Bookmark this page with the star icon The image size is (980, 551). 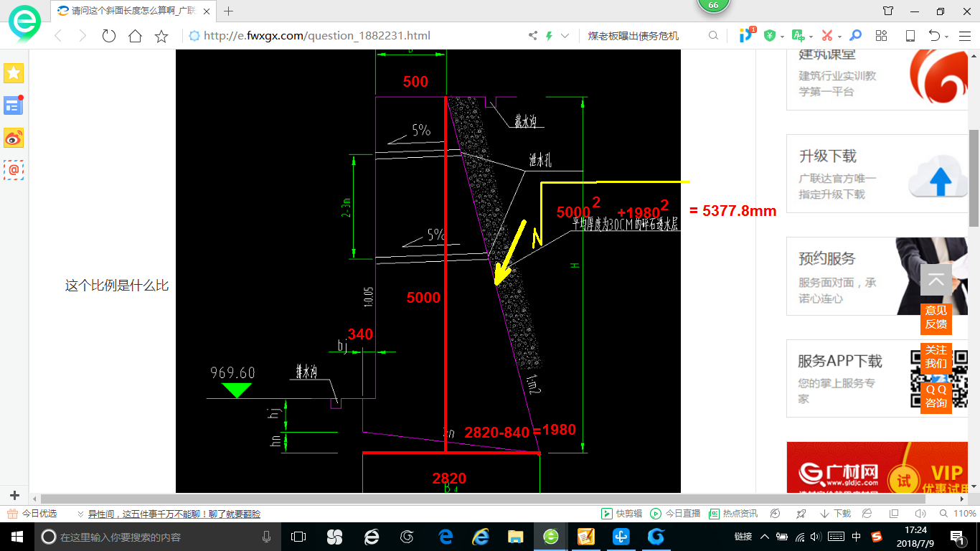[161, 35]
